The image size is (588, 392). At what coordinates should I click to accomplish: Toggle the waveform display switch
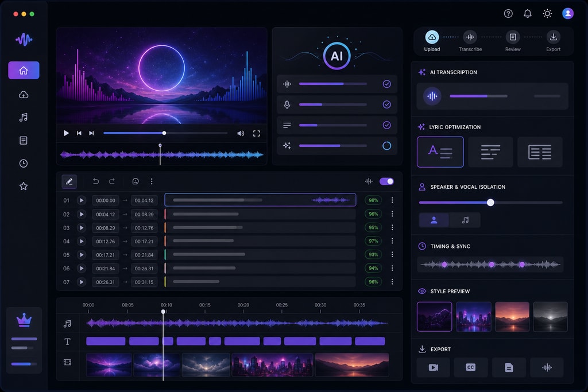(386, 181)
